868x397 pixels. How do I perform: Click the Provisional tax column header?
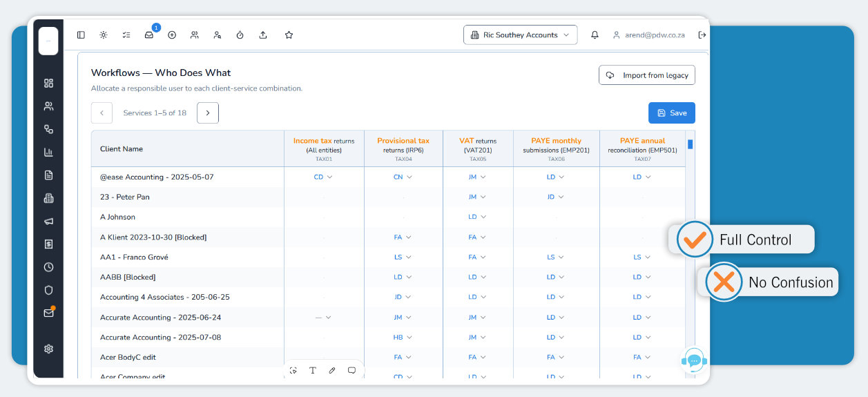tap(403, 148)
